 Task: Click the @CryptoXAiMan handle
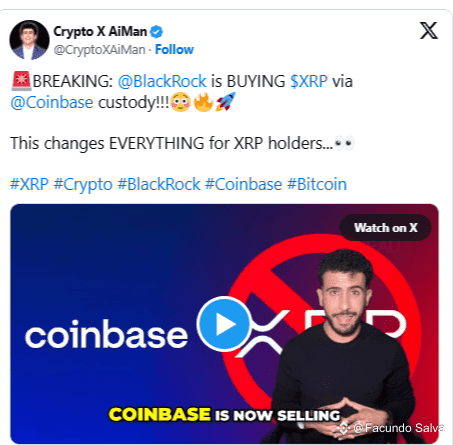point(99,50)
